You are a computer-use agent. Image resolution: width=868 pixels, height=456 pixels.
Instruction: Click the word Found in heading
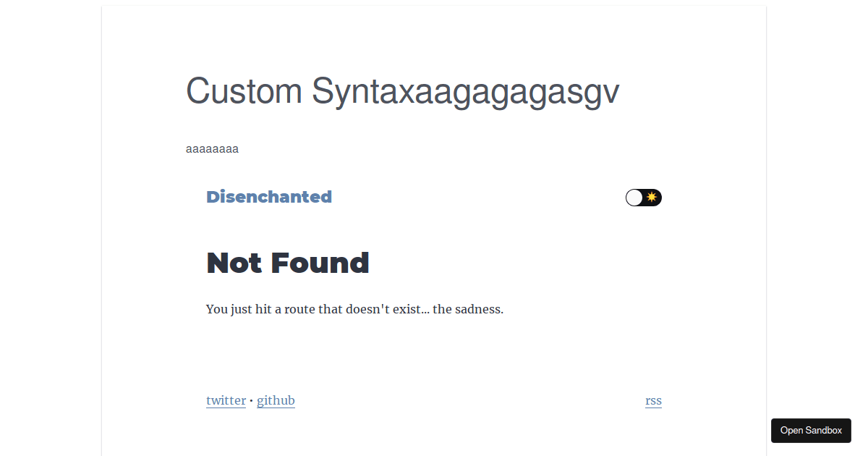[x=320, y=263]
